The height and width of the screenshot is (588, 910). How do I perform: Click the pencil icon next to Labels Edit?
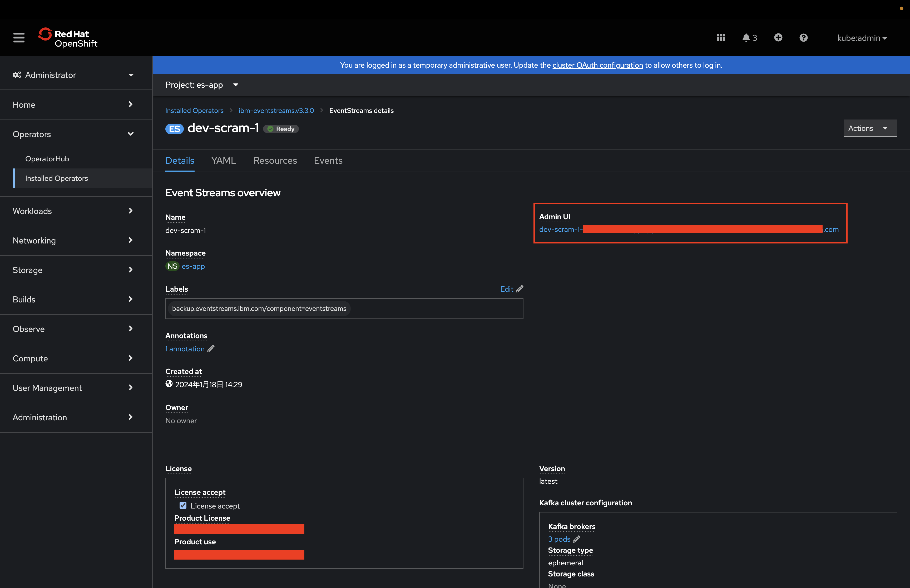click(x=520, y=289)
